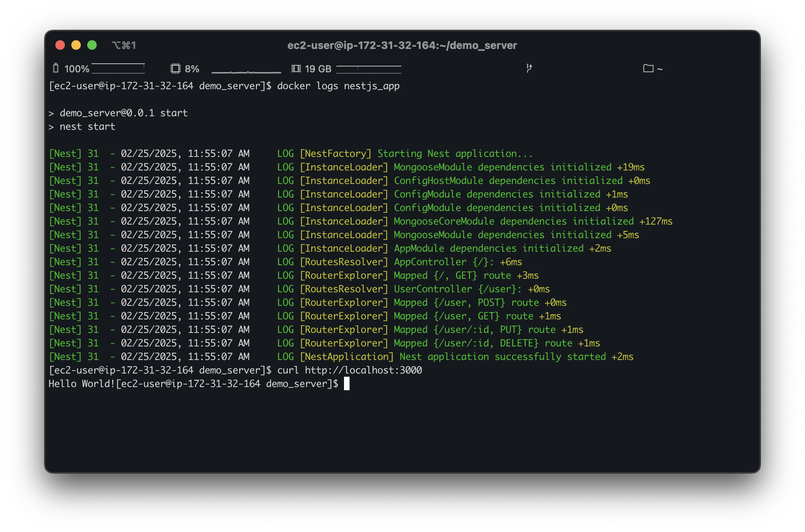The width and height of the screenshot is (805, 532).
Task: Click the memory RAM icon
Action: pyautogui.click(x=296, y=68)
